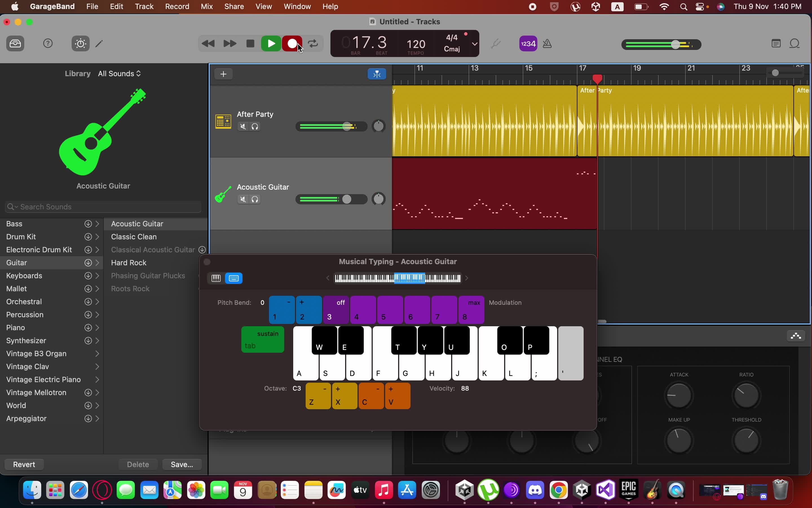Expand the Bass category chevron
The image size is (812, 508).
point(97,224)
